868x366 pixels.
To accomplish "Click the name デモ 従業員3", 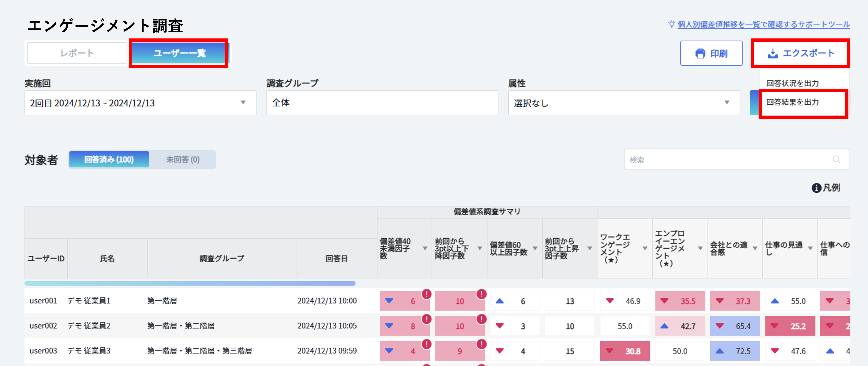I will [89, 351].
